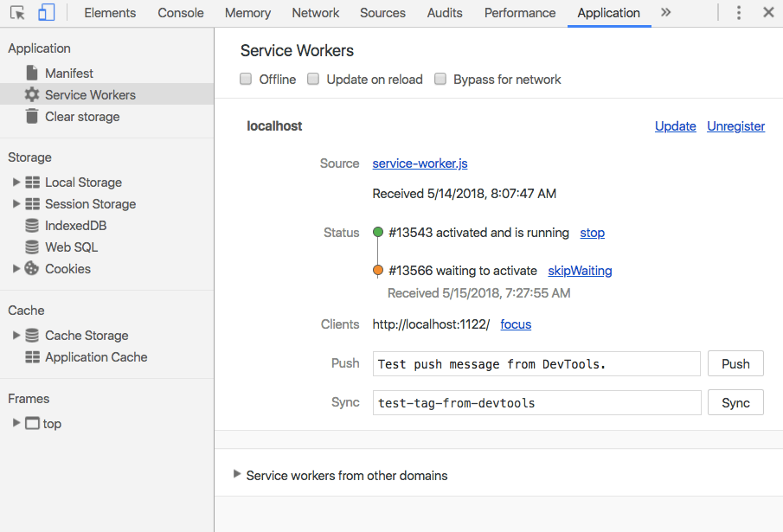Click the Service Workers gear icon
The width and height of the screenshot is (783, 532).
pos(32,94)
